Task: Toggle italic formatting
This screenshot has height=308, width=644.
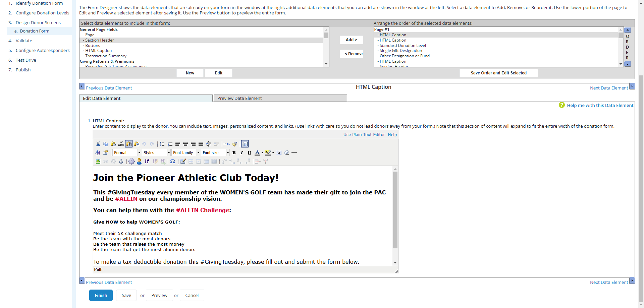Action: 241,152
